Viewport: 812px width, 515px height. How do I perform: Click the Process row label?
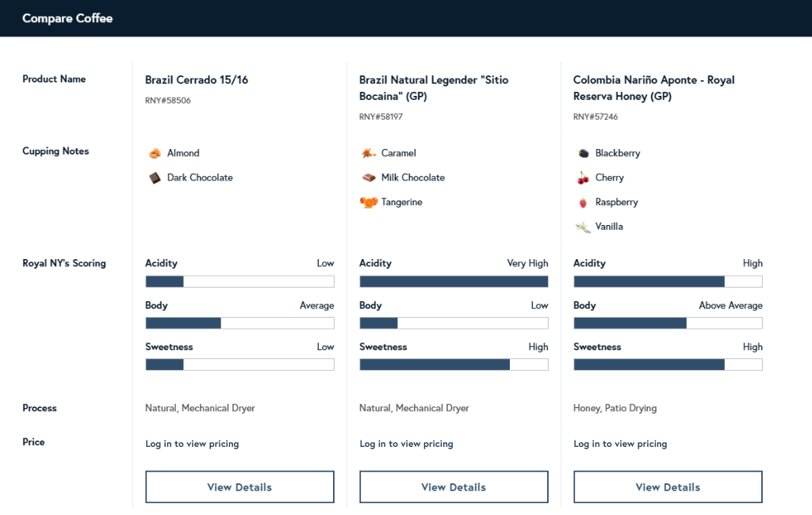[40, 408]
